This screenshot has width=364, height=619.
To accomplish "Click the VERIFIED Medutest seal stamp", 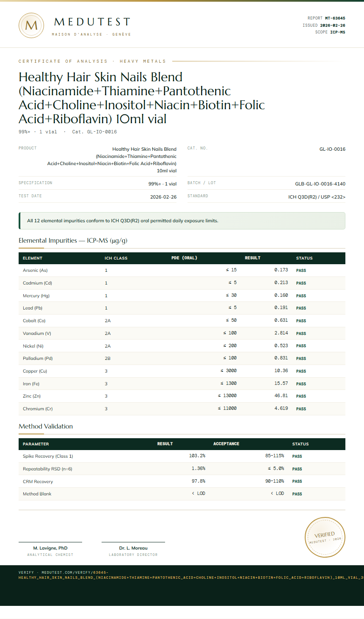I will pyautogui.click(x=325, y=537).
